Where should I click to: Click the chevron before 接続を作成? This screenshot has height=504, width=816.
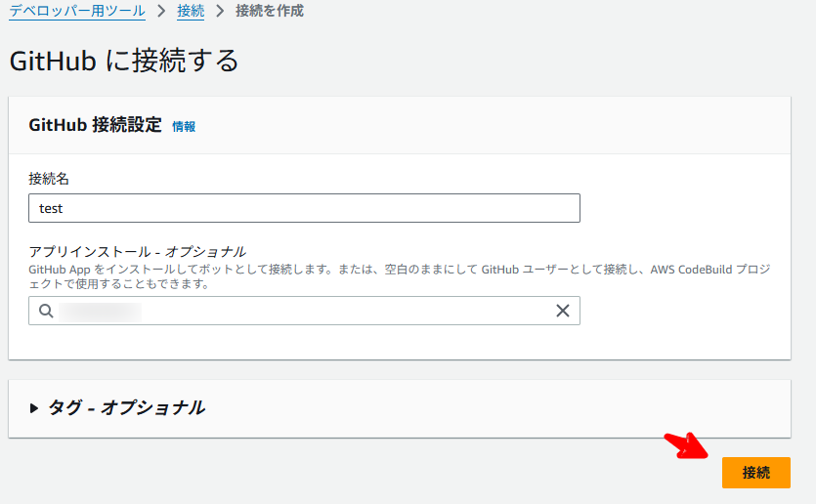coord(220,11)
